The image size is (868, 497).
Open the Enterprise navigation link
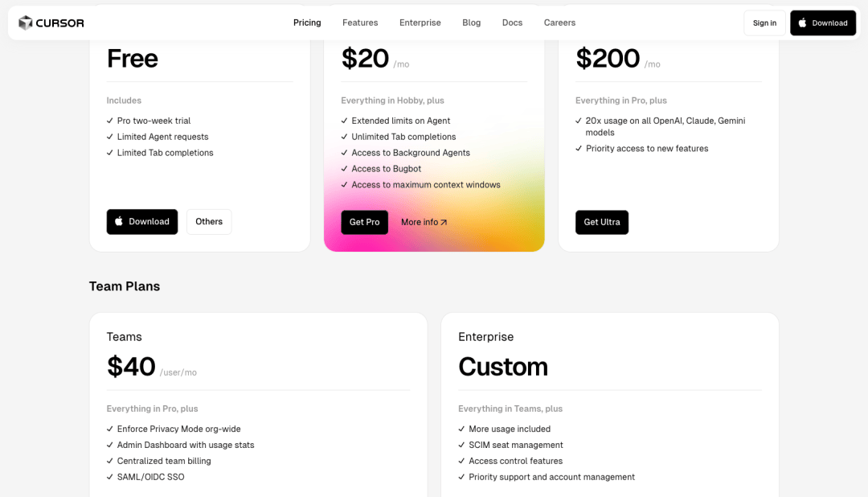420,23
